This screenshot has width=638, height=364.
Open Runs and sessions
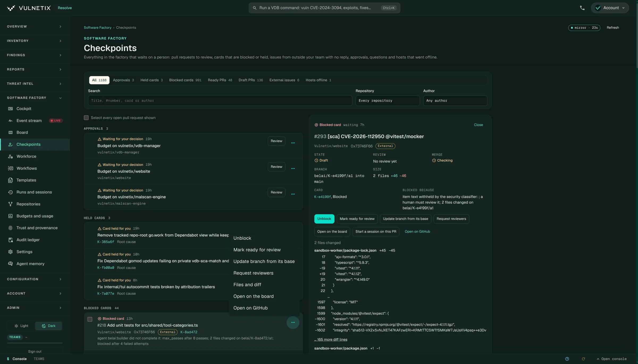(35, 192)
